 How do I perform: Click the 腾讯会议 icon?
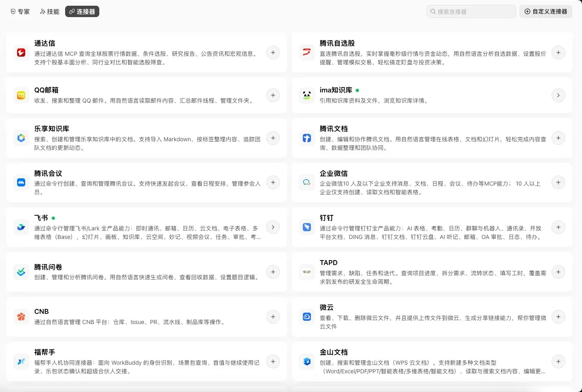pos(21,182)
